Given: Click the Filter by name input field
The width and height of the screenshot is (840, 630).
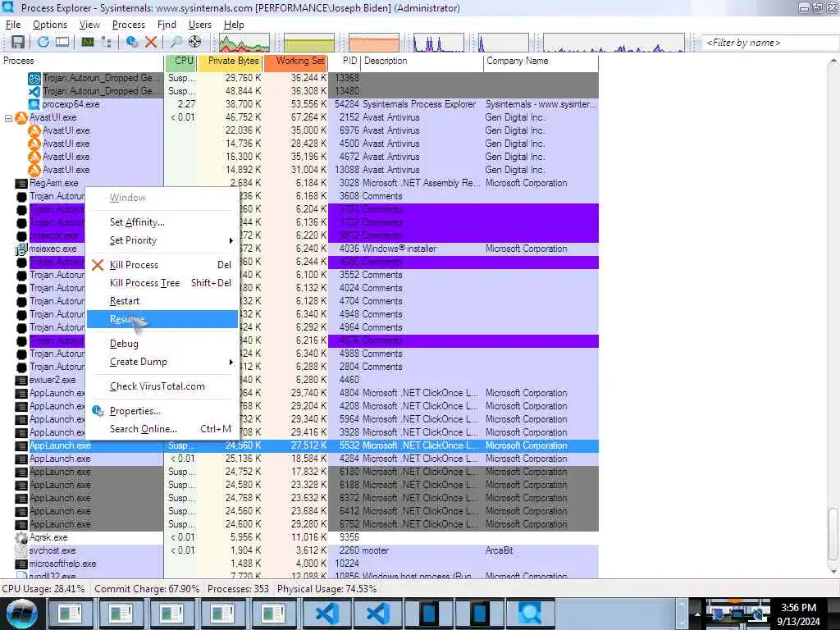Looking at the screenshot, I should pos(769,43).
